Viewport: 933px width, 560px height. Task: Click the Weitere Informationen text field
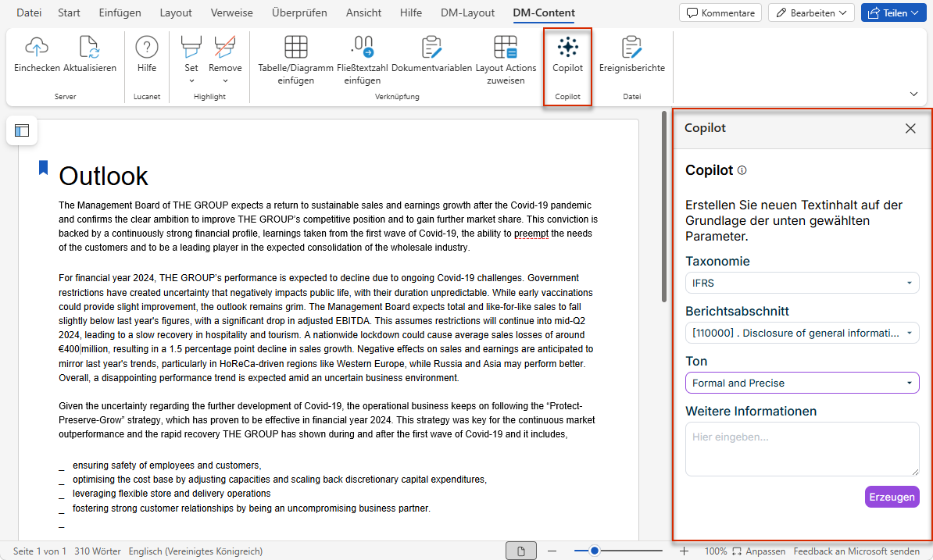pyautogui.click(x=802, y=449)
